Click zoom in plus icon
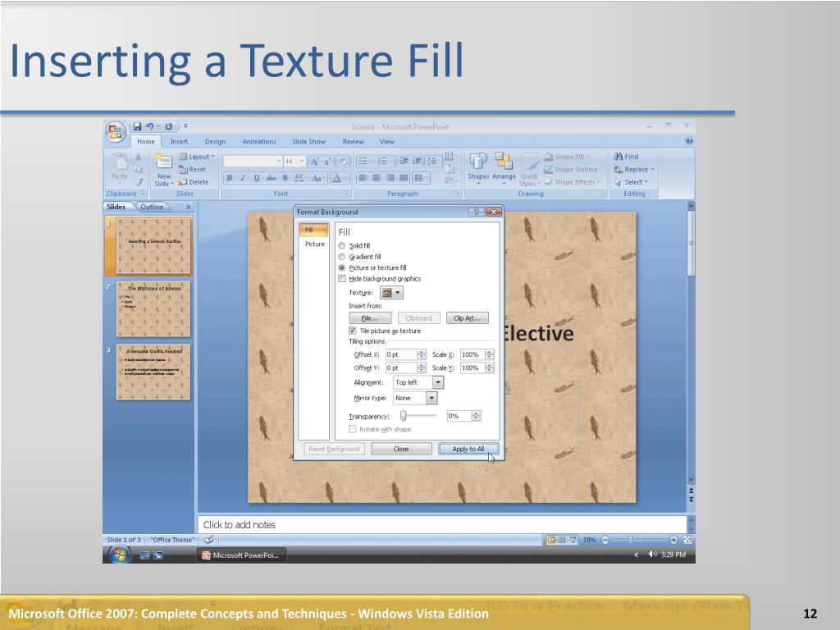The width and height of the screenshot is (840, 630). point(673,540)
